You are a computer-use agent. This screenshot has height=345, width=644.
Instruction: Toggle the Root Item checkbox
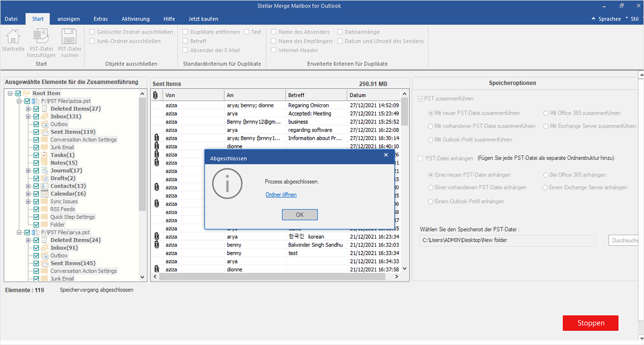click(x=19, y=93)
